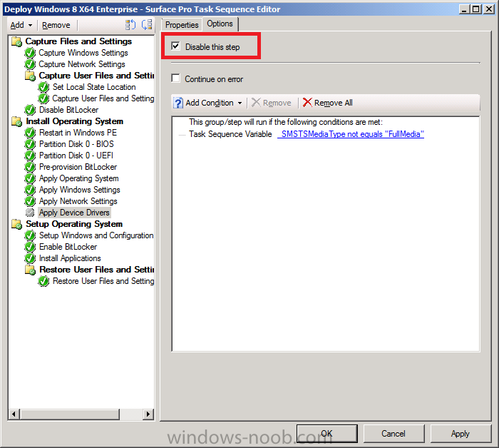Switch to the Properties tab
The height and width of the screenshot is (448, 499).
[182, 25]
